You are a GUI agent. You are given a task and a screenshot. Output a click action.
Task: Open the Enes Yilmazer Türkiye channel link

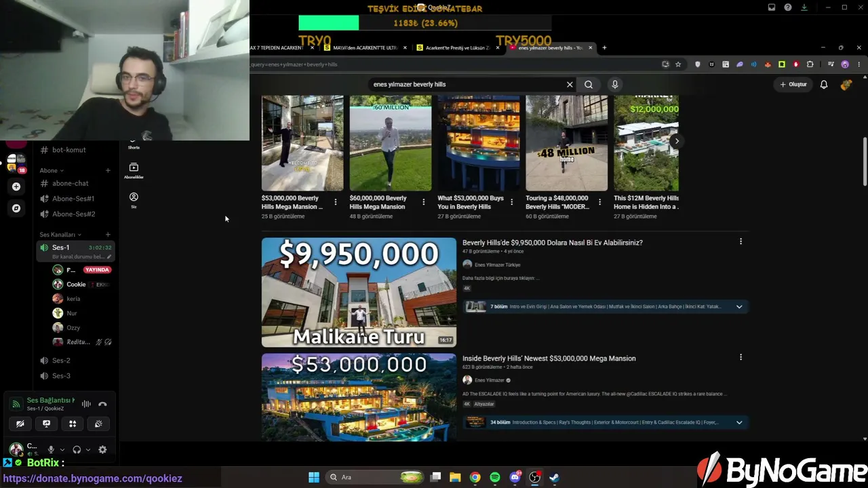click(497, 265)
